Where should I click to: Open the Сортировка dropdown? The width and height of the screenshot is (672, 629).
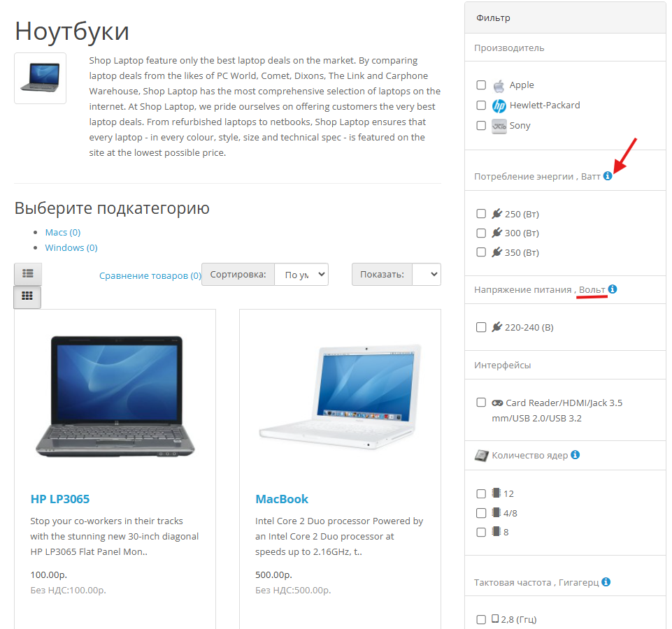coord(301,275)
